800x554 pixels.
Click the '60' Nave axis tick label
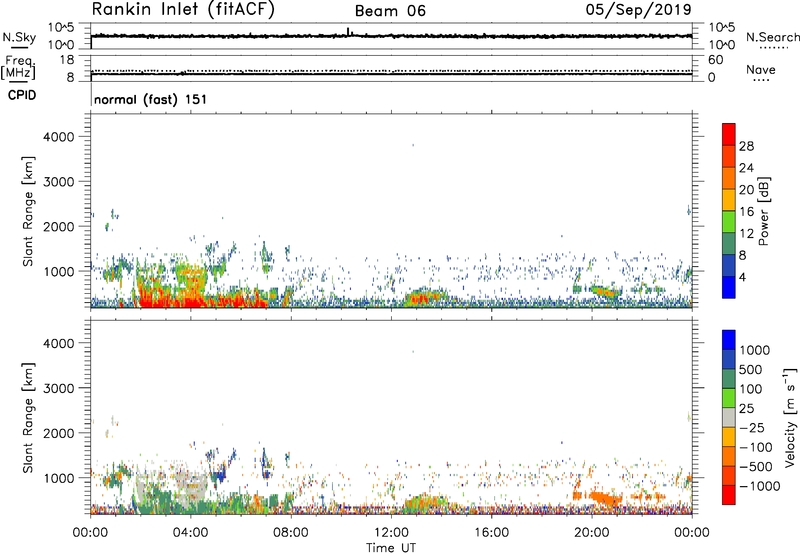click(715, 60)
